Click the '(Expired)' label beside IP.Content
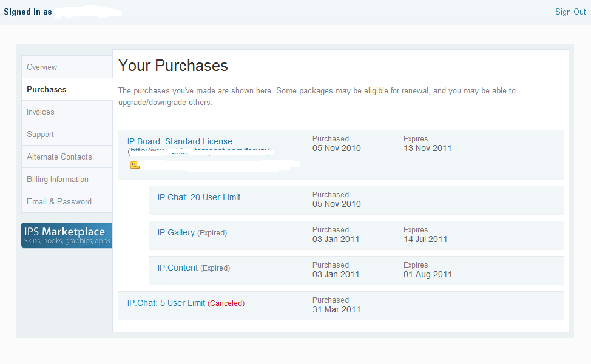 [x=215, y=268]
